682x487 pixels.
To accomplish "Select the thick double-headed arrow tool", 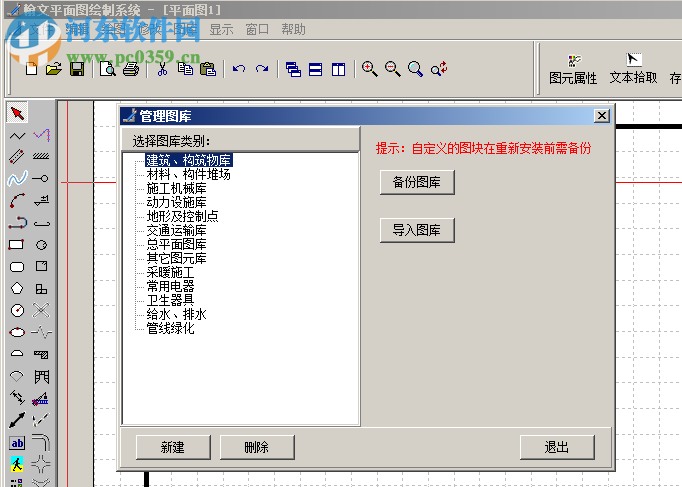I will point(17,420).
